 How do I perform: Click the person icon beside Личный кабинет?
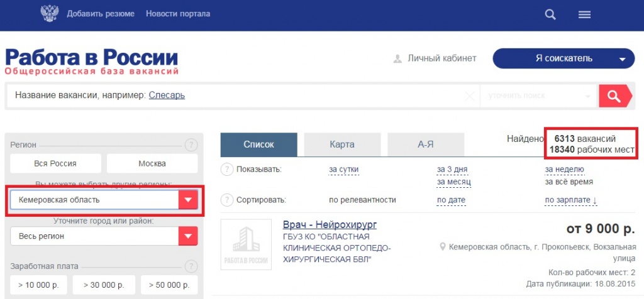(x=397, y=58)
